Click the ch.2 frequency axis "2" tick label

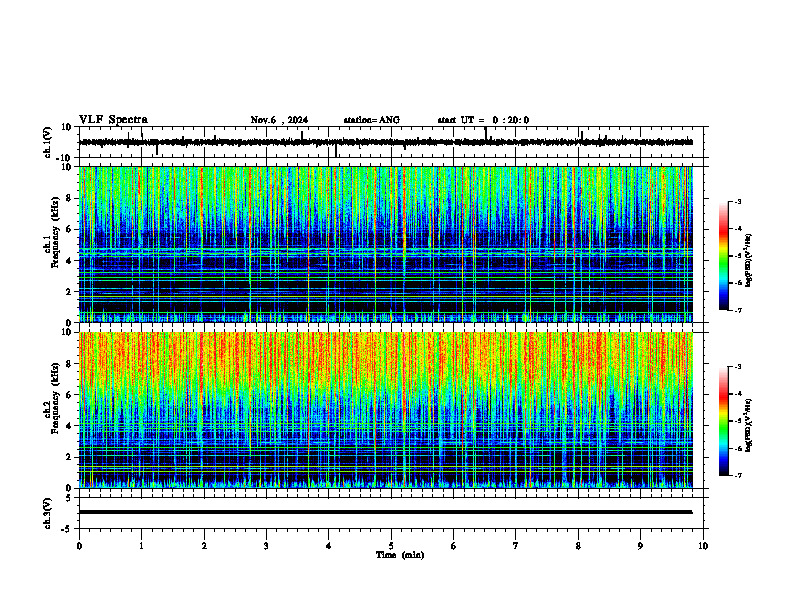point(70,457)
